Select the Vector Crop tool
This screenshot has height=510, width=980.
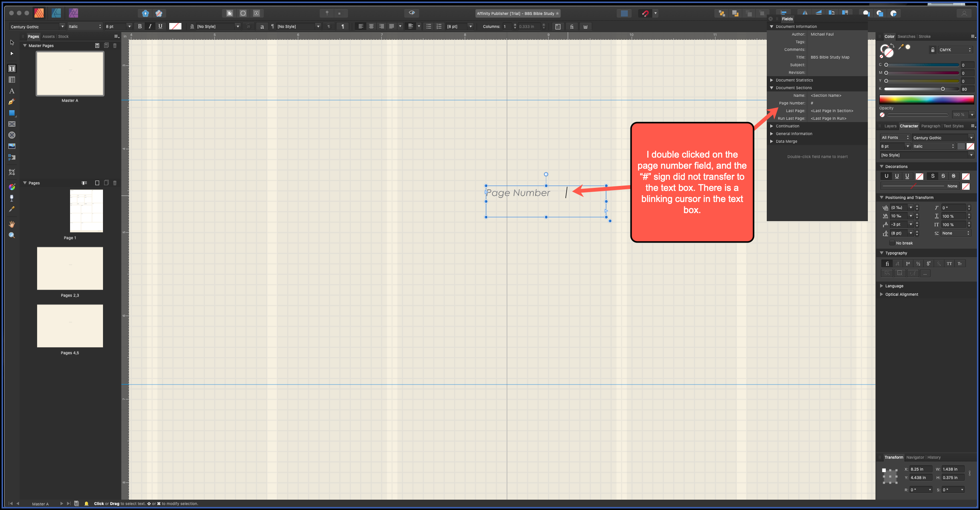pos(12,172)
